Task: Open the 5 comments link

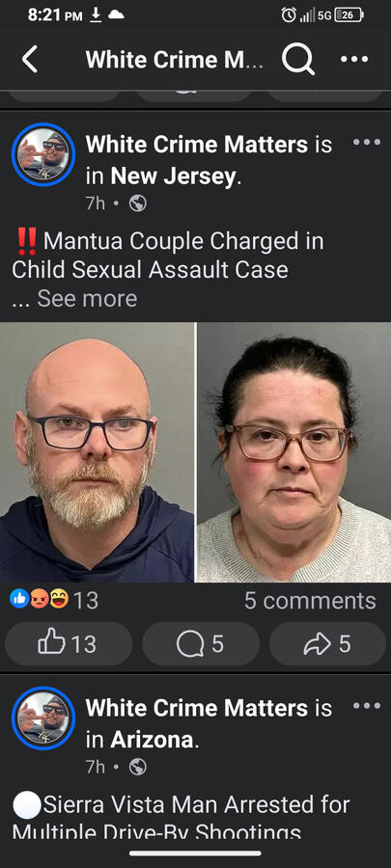Action: point(310,601)
